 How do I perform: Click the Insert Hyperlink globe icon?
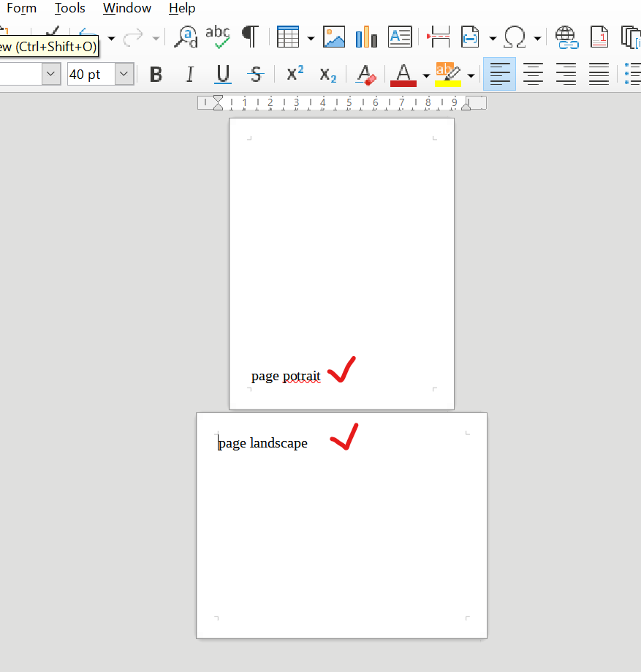(x=566, y=37)
